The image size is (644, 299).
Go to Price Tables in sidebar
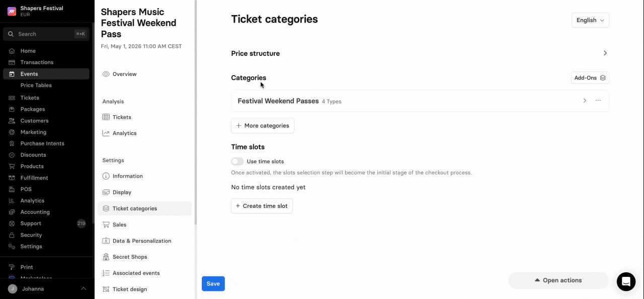(36, 85)
